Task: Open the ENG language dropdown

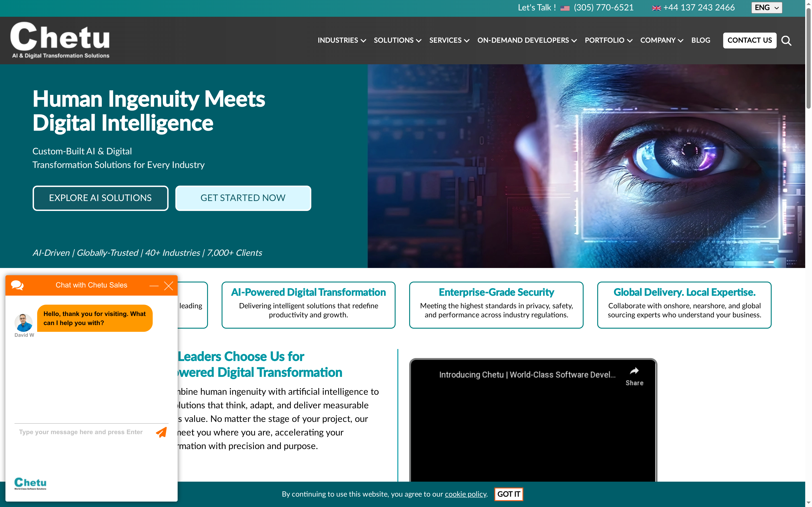Action: (767, 7)
